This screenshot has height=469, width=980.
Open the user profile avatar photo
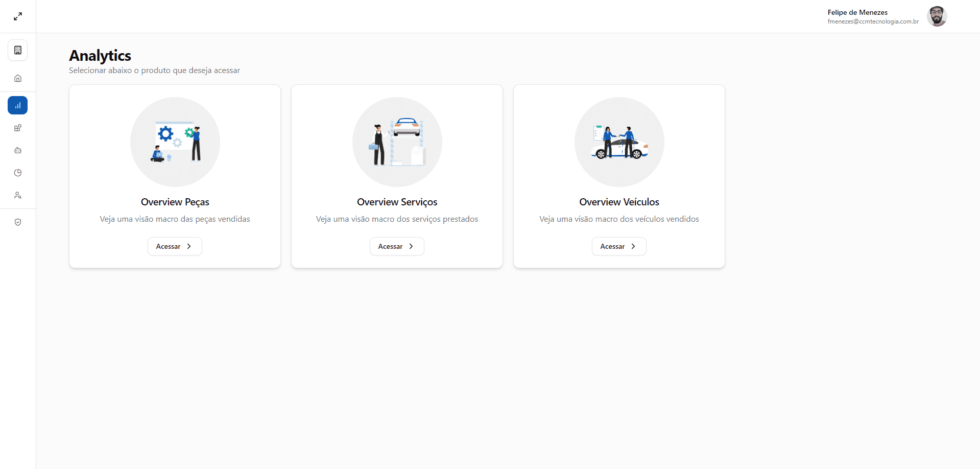tap(937, 16)
